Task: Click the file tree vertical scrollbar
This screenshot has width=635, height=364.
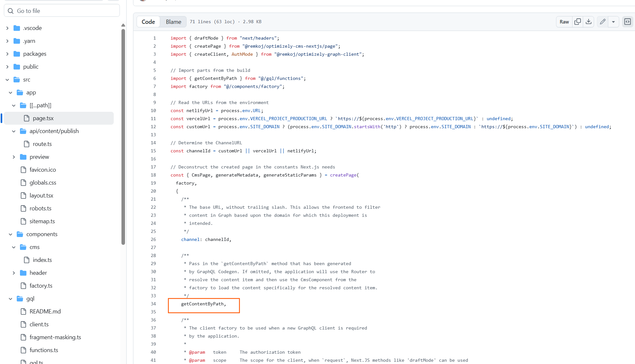Action: (x=123, y=135)
